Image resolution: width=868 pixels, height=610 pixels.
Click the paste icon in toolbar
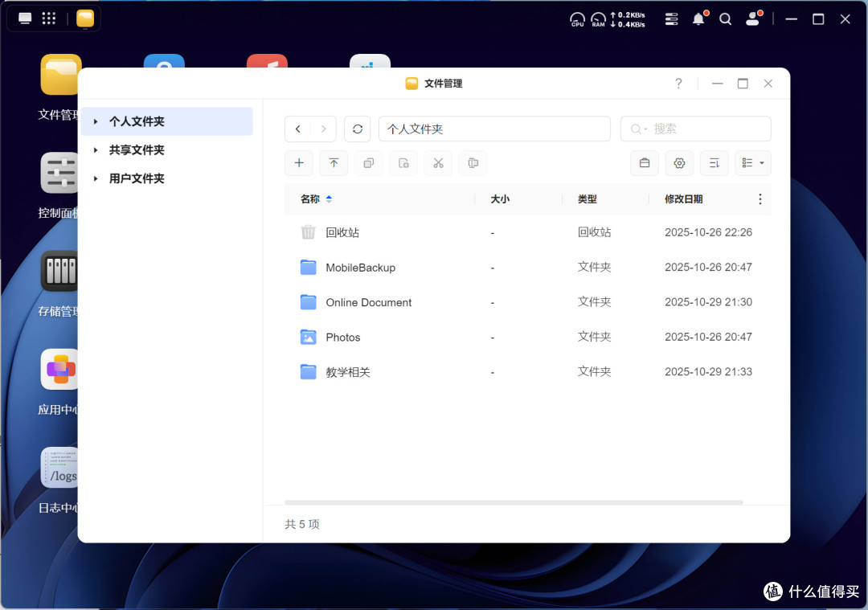[403, 162]
